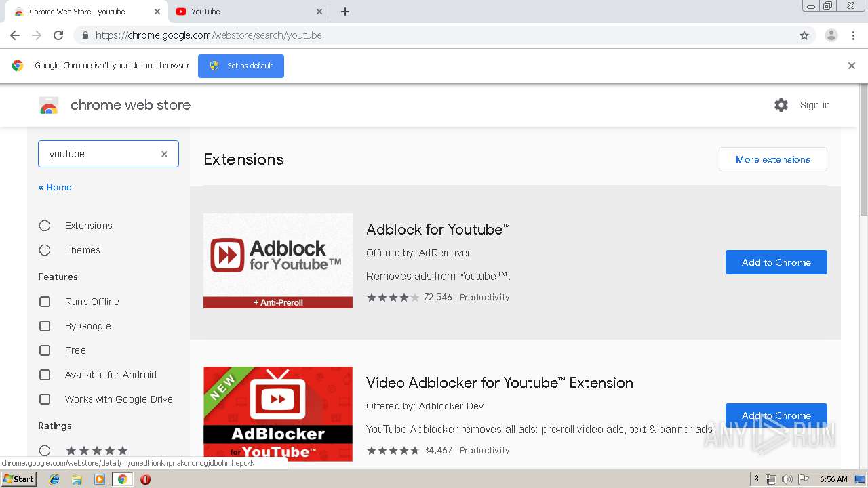Click the « Home link
This screenshot has height=488, width=868.
[x=55, y=187]
